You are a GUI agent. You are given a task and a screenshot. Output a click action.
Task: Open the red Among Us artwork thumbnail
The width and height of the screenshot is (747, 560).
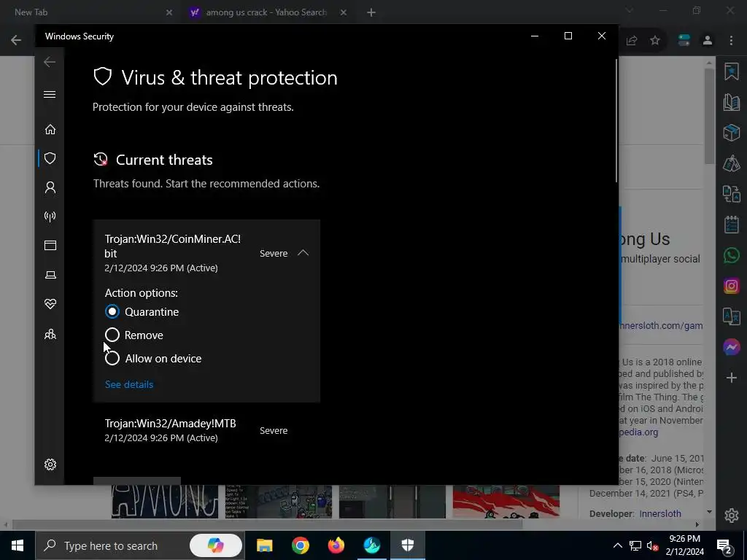point(506,502)
